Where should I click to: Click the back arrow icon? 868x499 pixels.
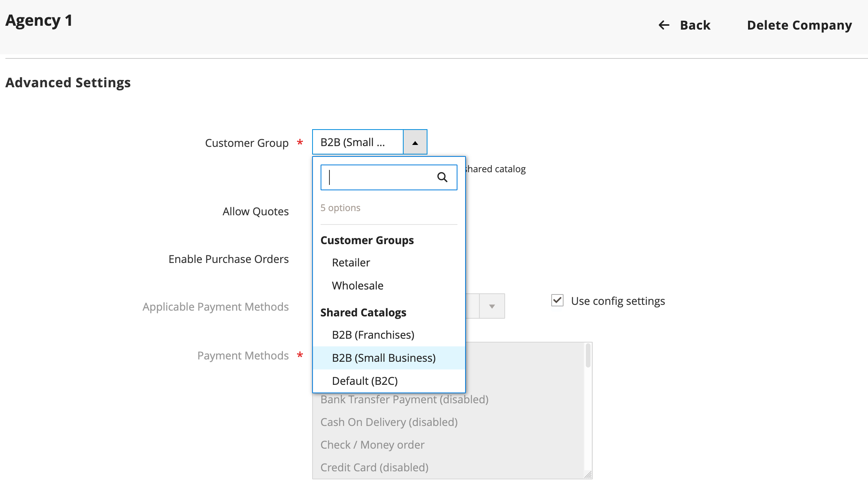pyautogui.click(x=663, y=25)
